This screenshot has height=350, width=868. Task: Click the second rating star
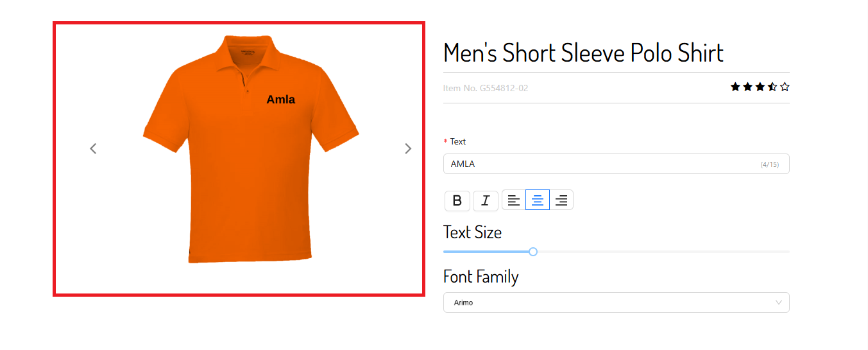coord(747,87)
